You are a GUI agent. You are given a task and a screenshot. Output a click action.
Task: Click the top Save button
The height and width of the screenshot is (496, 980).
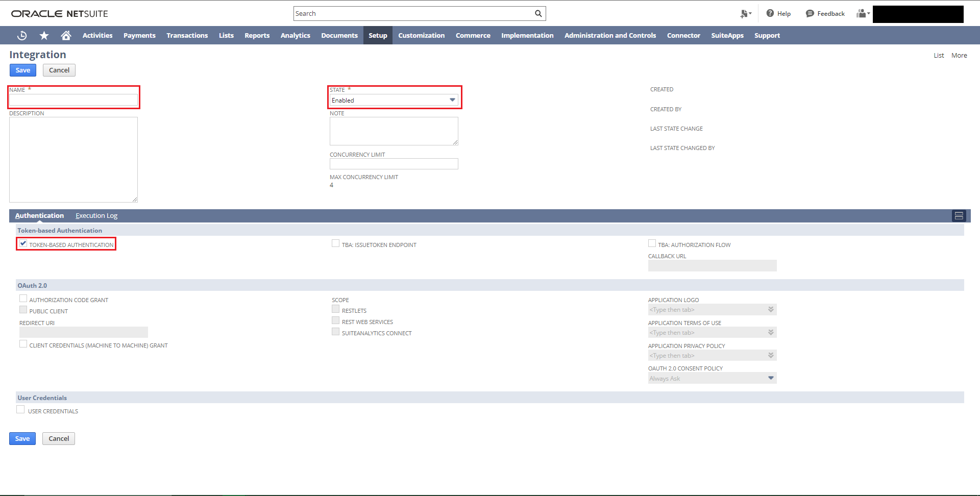click(x=23, y=70)
